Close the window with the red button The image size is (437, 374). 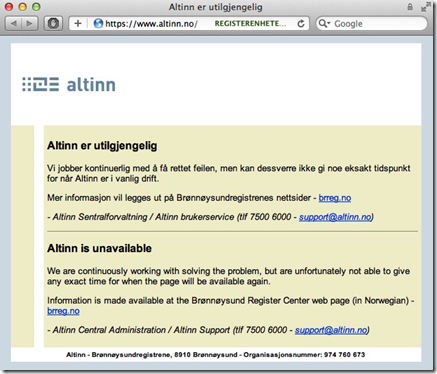tap(9, 7)
